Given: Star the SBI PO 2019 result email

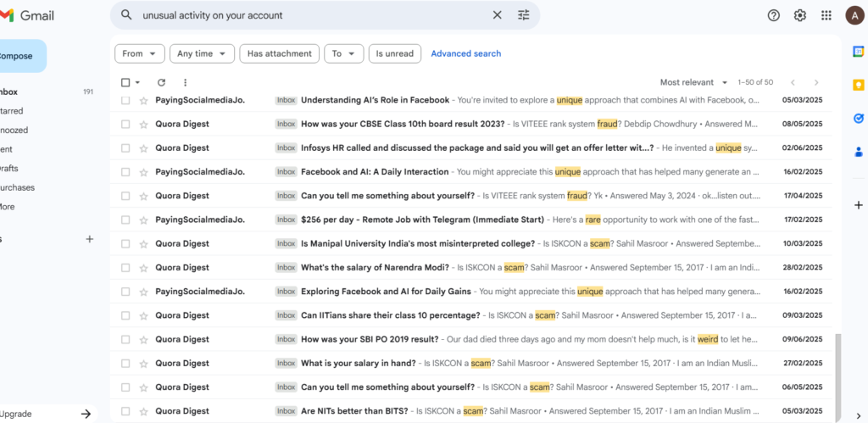Looking at the screenshot, I should click(144, 339).
